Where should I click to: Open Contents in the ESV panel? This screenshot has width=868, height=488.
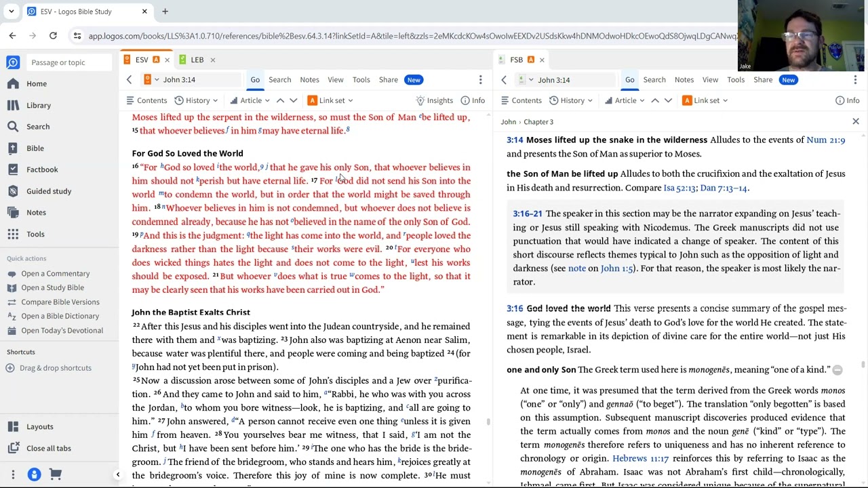click(x=146, y=100)
